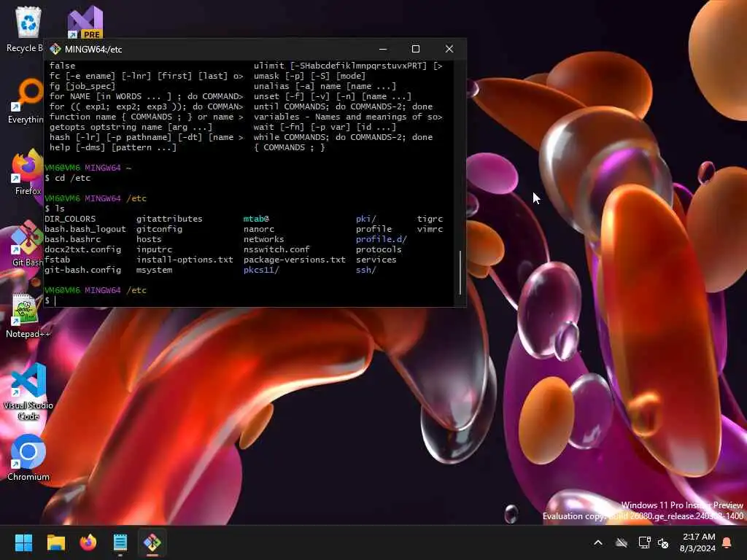This screenshot has height=560, width=747.
Task: Close the MINGW64:/etc terminal window
Action: click(449, 49)
